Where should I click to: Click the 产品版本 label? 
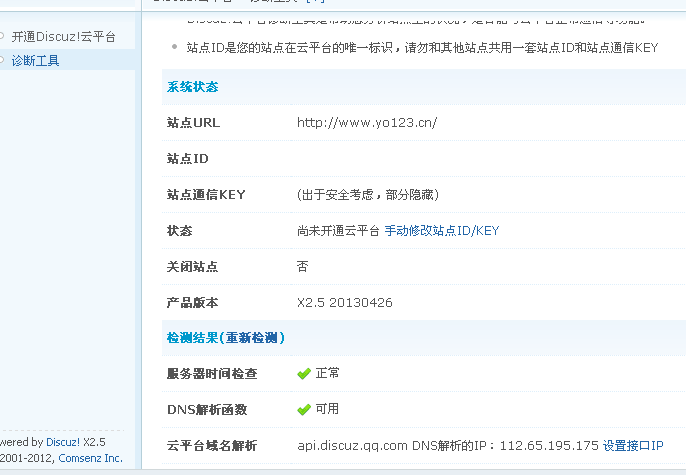click(x=192, y=302)
